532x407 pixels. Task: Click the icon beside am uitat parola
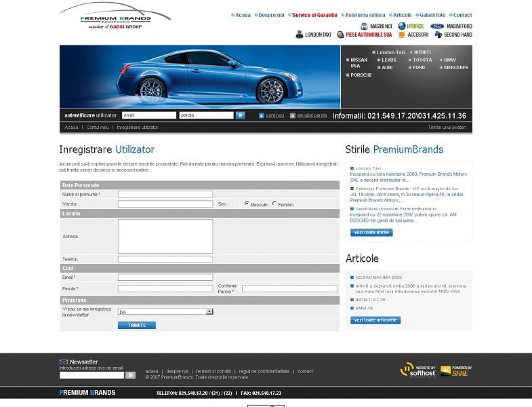tap(293, 115)
